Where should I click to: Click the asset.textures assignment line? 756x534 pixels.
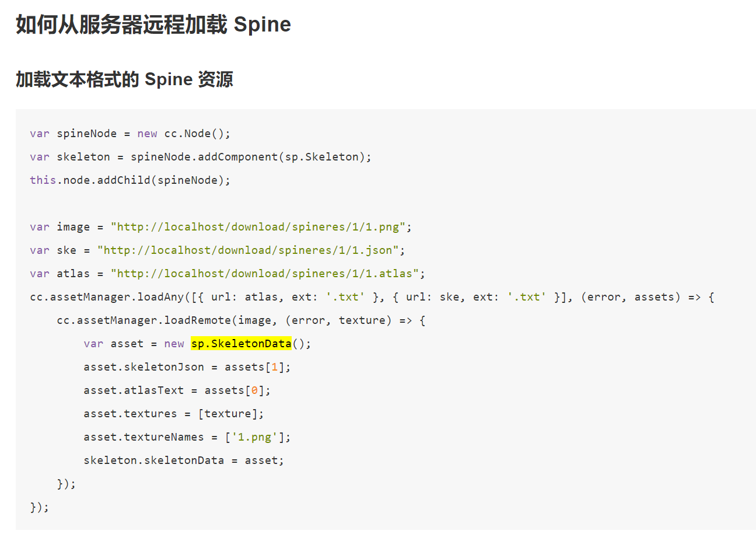(x=174, y=414)
